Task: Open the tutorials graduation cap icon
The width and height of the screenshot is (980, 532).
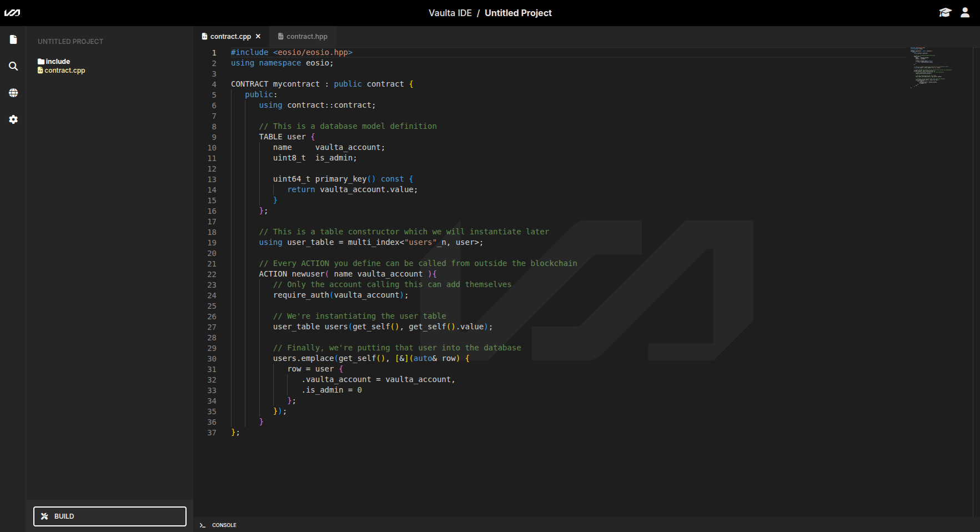Action: [x=946, y=12]
